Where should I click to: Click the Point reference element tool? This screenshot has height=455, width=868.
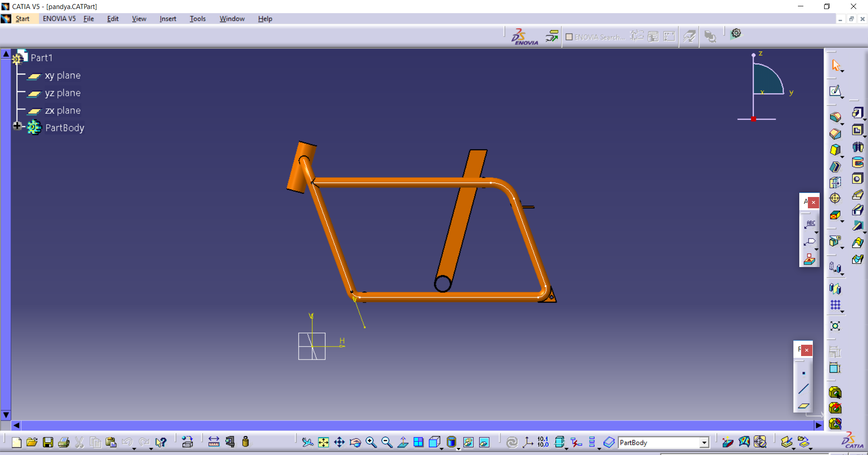click(x=803, y=373)
